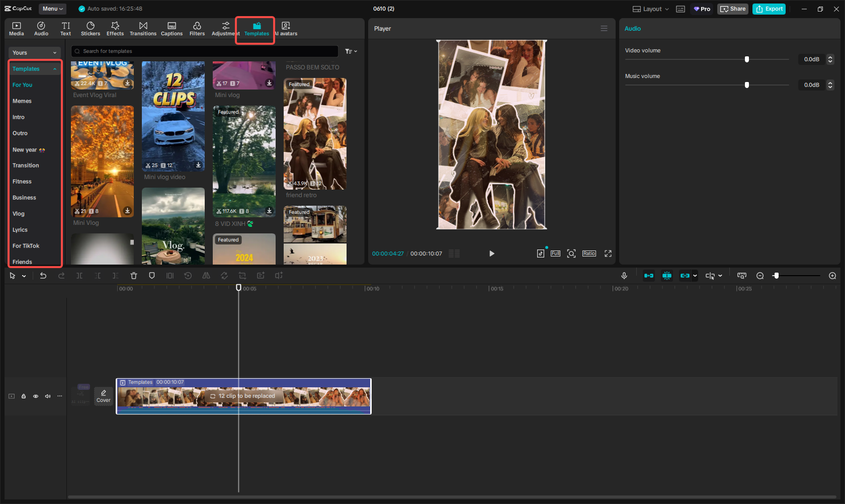Hide the track using the eye icon
845x504 pixels.
click(x=35, y=396)
